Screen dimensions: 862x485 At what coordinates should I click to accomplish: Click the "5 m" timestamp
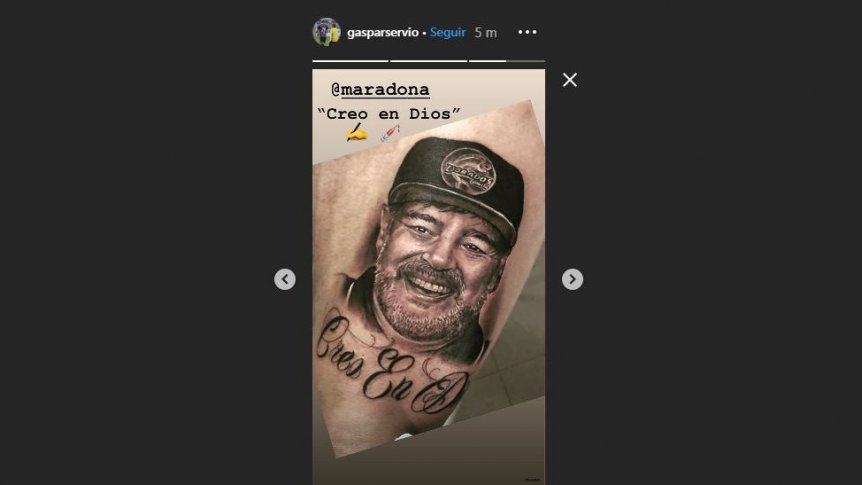pyautogui.click(x=486, y=33)
